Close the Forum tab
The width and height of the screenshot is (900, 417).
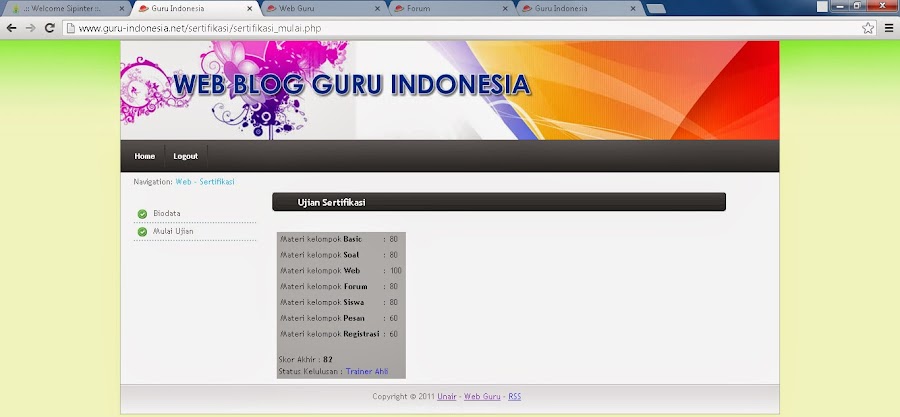pos(505,9)
